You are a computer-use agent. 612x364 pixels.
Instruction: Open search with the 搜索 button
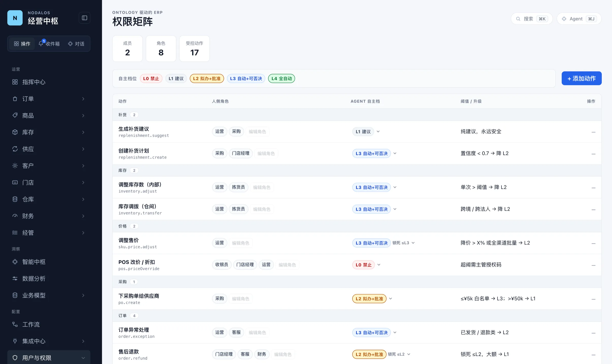pyautogui.click(x=532, y=19)
